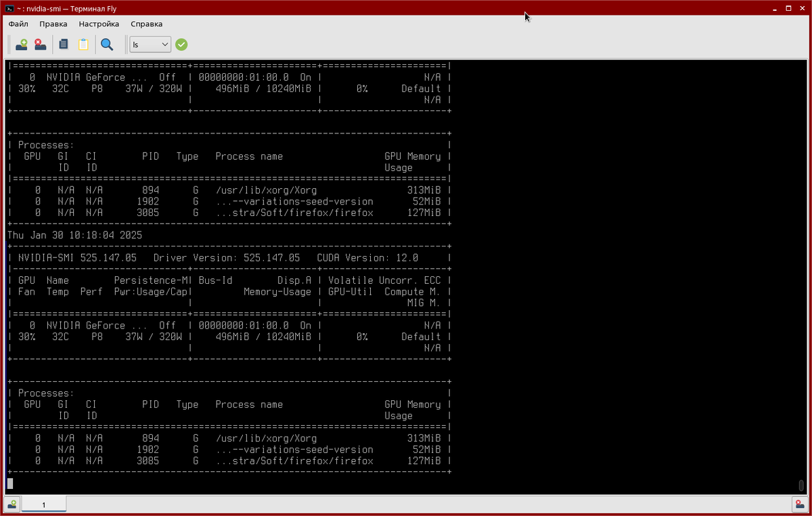Viewport: 812px width, 516px height.
Task: Click timestamp 'Thu Jan 30 10:18:04 2025'
Action: click(74, 235)
